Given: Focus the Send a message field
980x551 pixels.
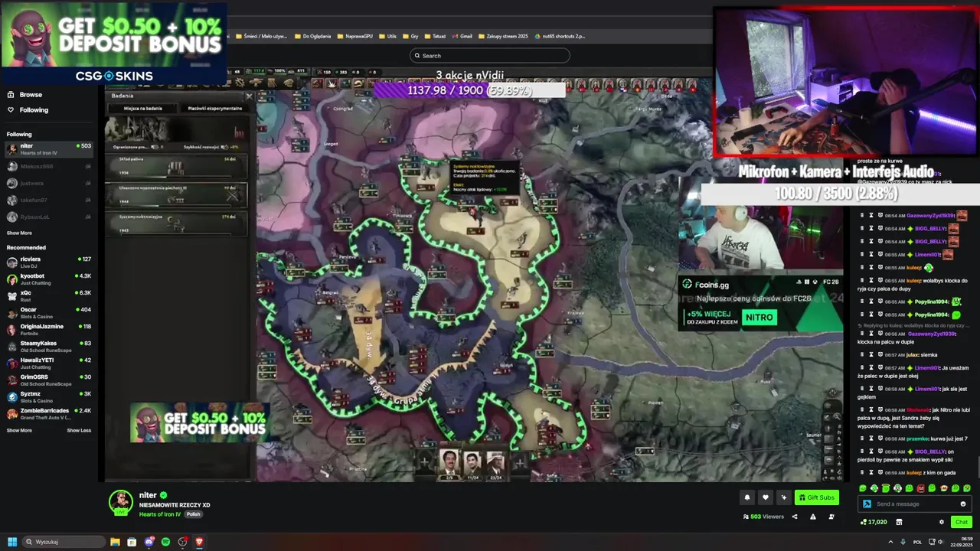Looking at the screenshot, I should [915, 504].
